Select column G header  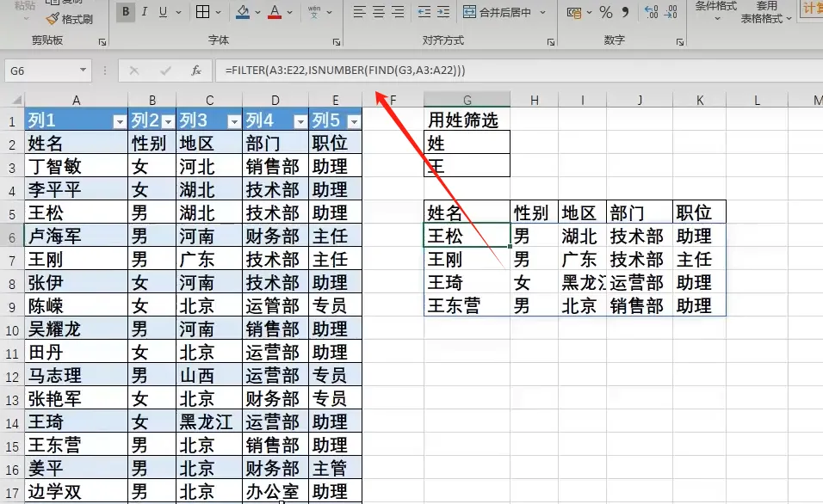click(467, 100)
